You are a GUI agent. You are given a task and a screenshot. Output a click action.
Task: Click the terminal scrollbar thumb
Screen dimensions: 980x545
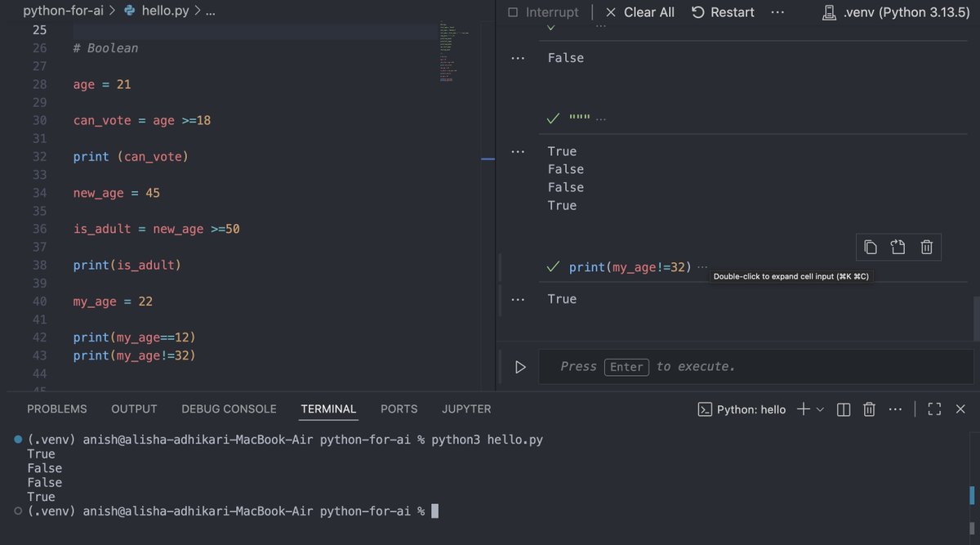[x=972, y=496]
